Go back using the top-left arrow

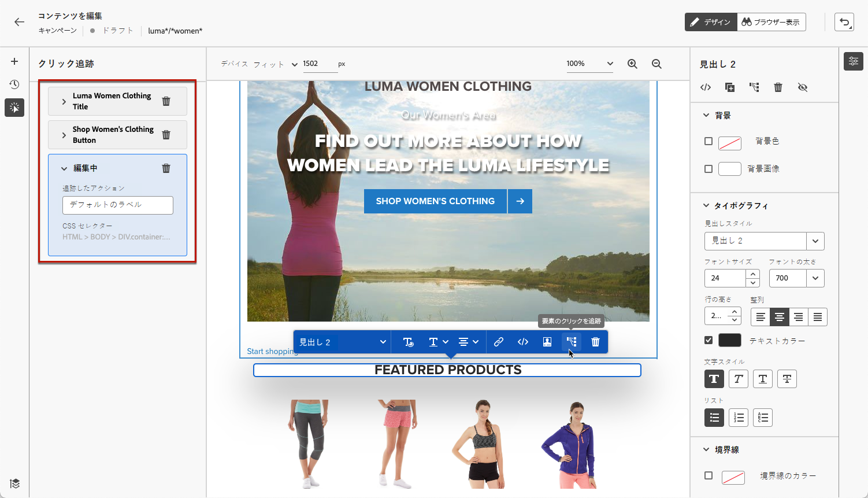20,22
